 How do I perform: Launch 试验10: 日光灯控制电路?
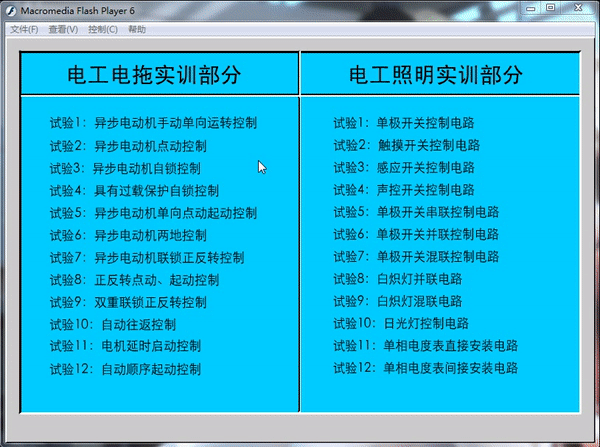401,323
